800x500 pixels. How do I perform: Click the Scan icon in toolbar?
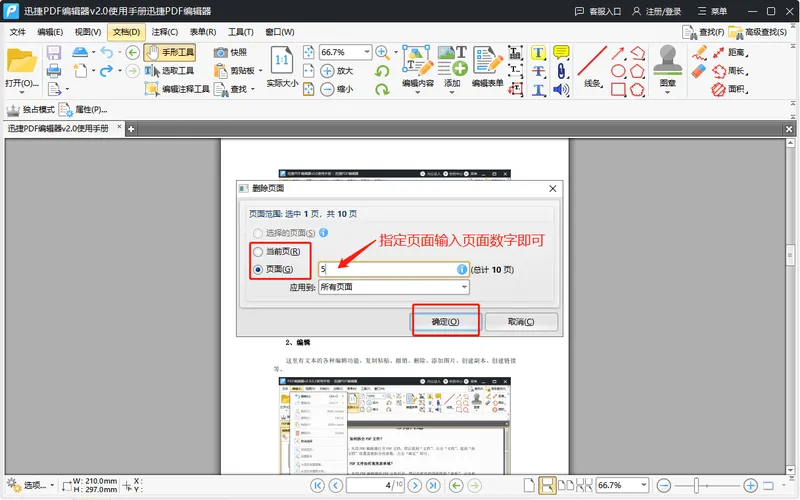(x=80, y=52)
